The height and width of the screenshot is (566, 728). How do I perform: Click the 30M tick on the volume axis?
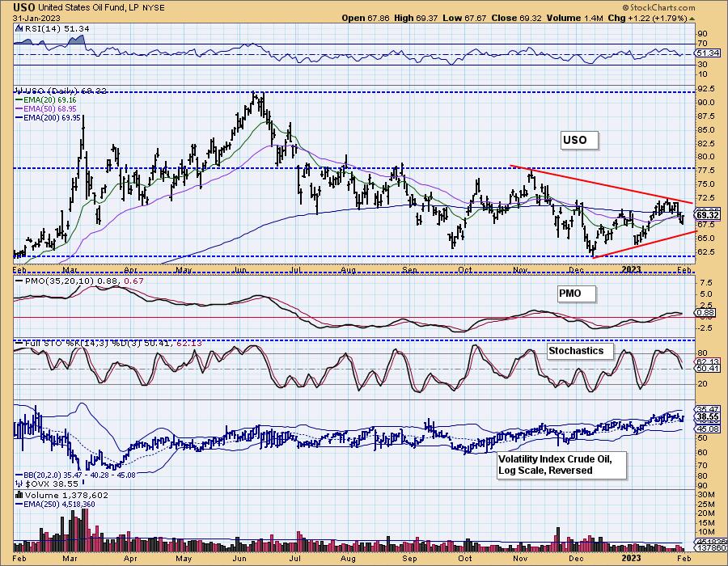tap(705, 495)
